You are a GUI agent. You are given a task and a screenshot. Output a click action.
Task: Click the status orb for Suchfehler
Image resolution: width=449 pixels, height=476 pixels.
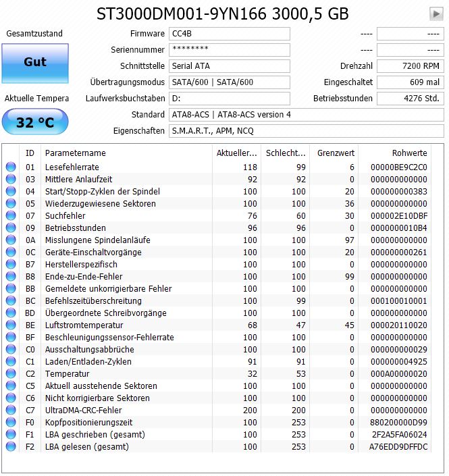pyautogui.click(x=11, y=215)
